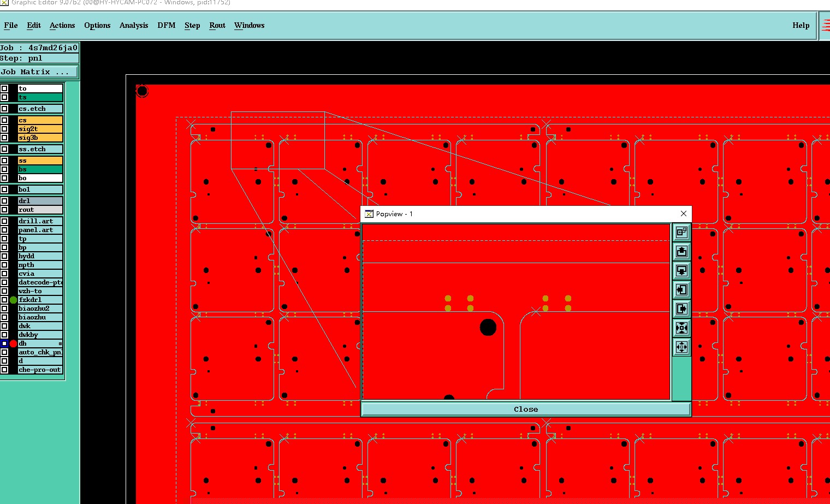The width and height of the screenshot is (830, 504).
Task: Toggle the checkbox for layer ss.etch
Action: click(x=4, y=149)
